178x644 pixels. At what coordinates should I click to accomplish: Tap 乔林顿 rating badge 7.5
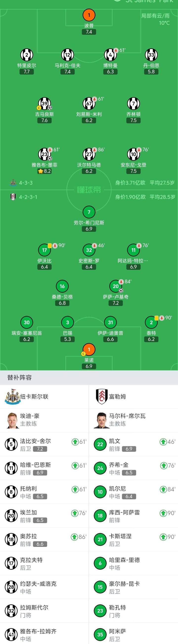pyautogui.click(x=133, y=120)
